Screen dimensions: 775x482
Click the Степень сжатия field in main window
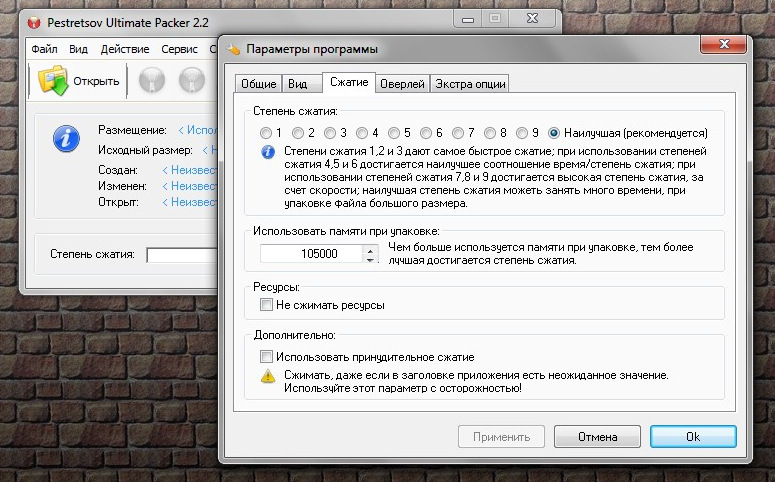tap(182, 255)
